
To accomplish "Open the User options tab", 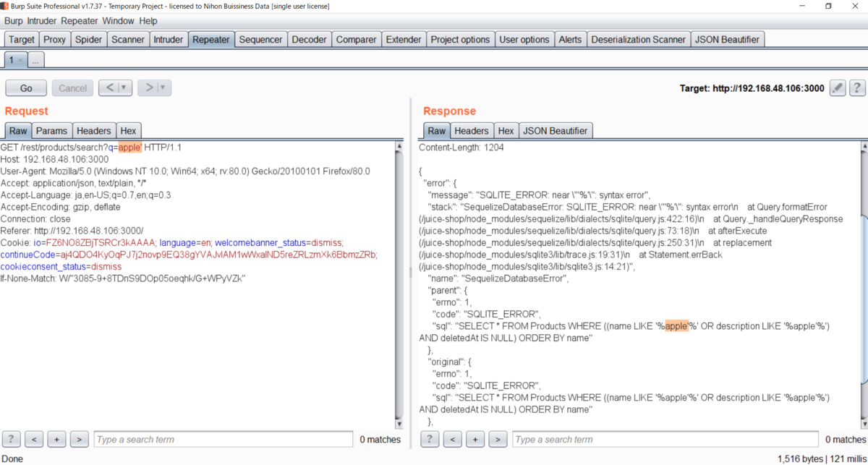I will (x=524, y=40).
